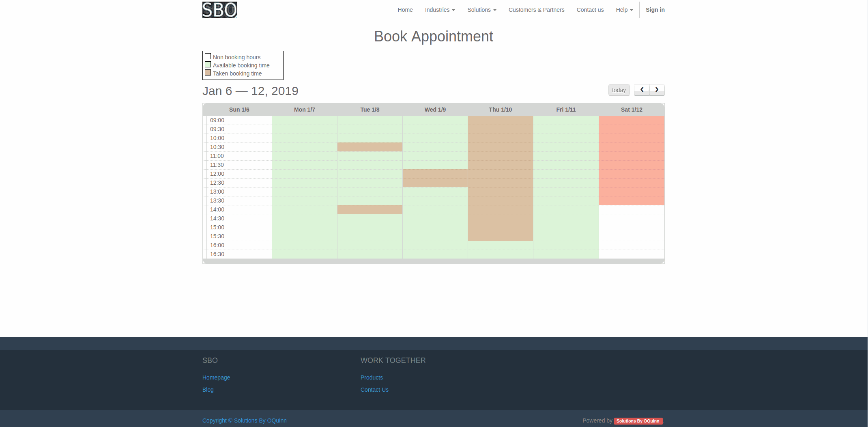
Task: Open the Home menu item
Action: click(405, 10)
